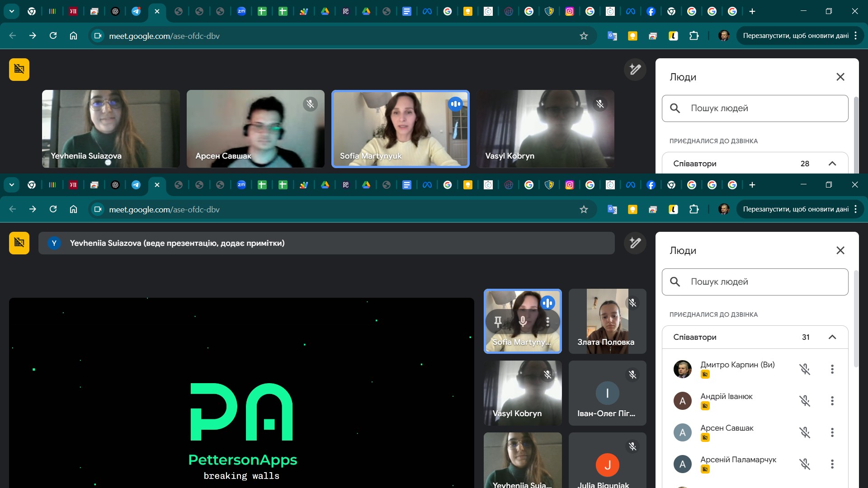868x488 pixels.
Task: Toggle microphone for Арсеній Паламарчук in list
Action: tap(805, 464)
